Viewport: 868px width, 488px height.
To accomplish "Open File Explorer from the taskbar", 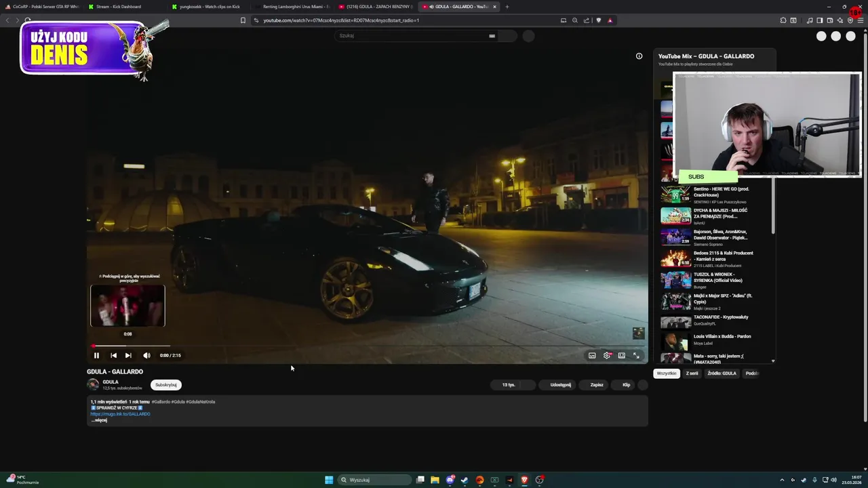I will pyautogui.click(x=435, y=480).
